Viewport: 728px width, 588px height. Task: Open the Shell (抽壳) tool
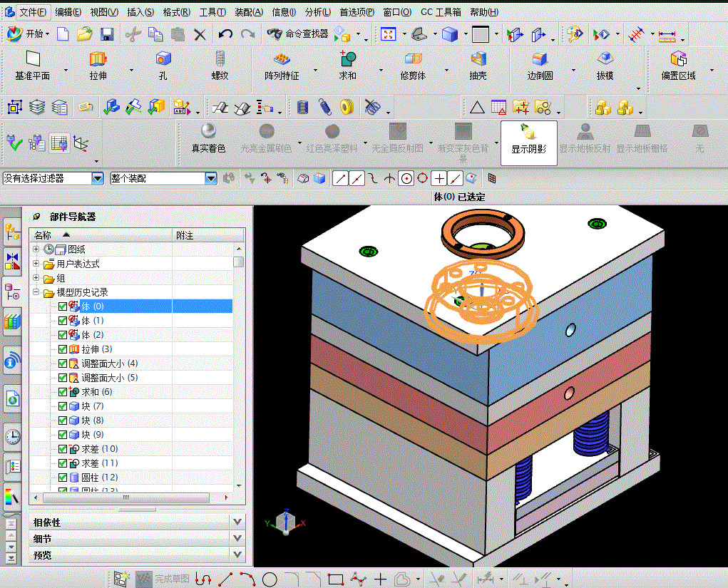pos(478,59)
